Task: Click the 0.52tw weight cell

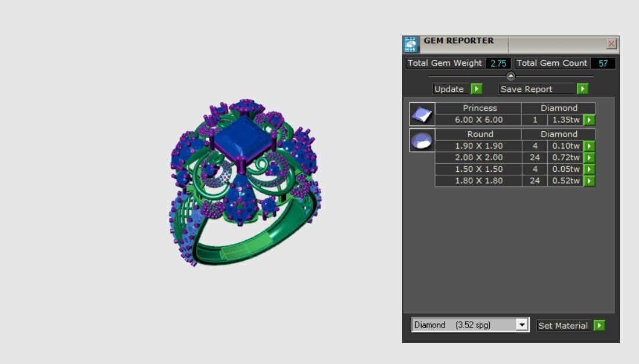Action: (x=566, y=181)
